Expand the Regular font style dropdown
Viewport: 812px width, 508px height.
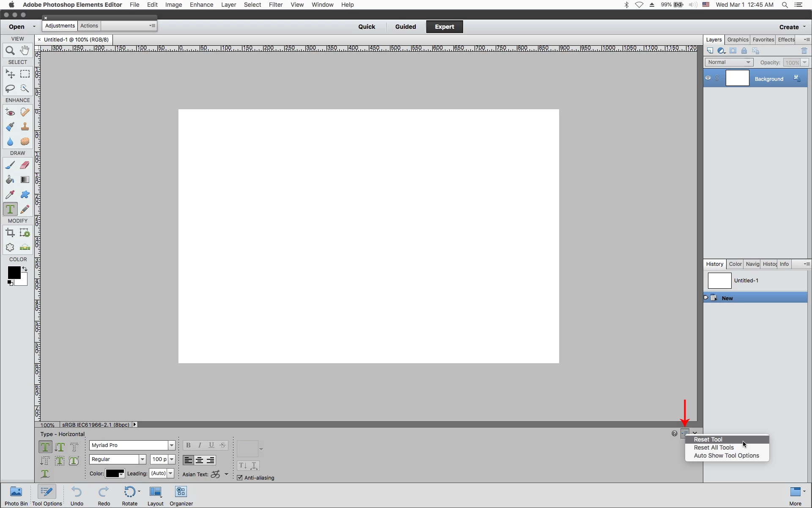click(x=143, y=459)
